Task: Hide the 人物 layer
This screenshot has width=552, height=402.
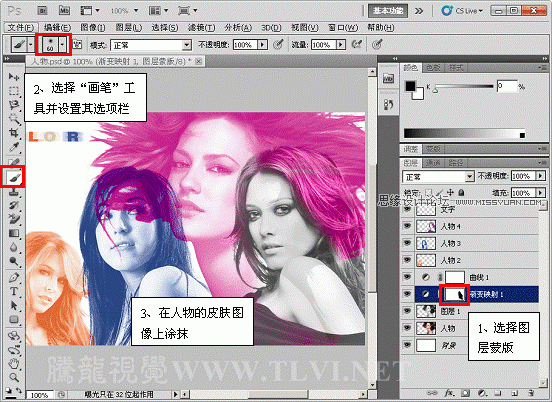Action: pyautogui.click(x=407, y=328)
